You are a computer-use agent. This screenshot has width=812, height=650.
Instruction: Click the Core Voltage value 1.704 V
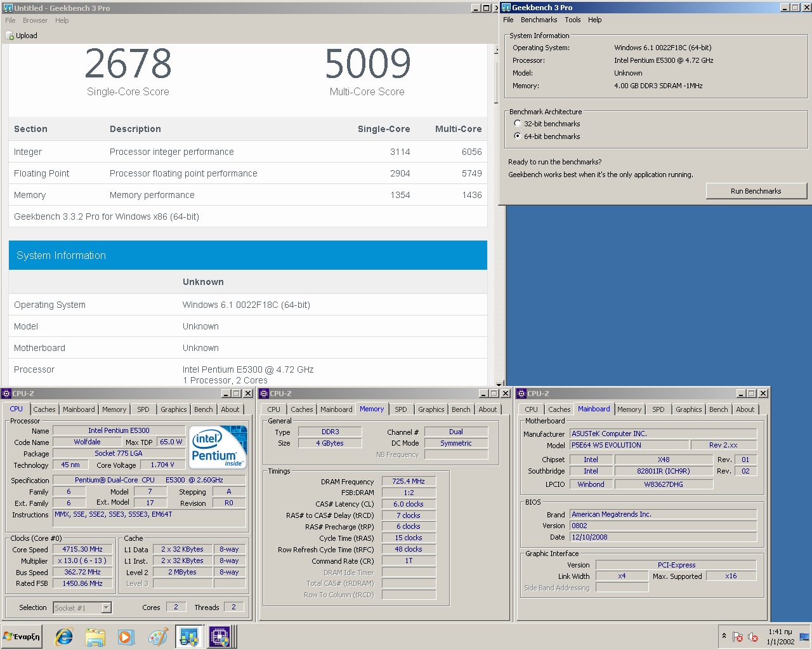click(162, 465)
